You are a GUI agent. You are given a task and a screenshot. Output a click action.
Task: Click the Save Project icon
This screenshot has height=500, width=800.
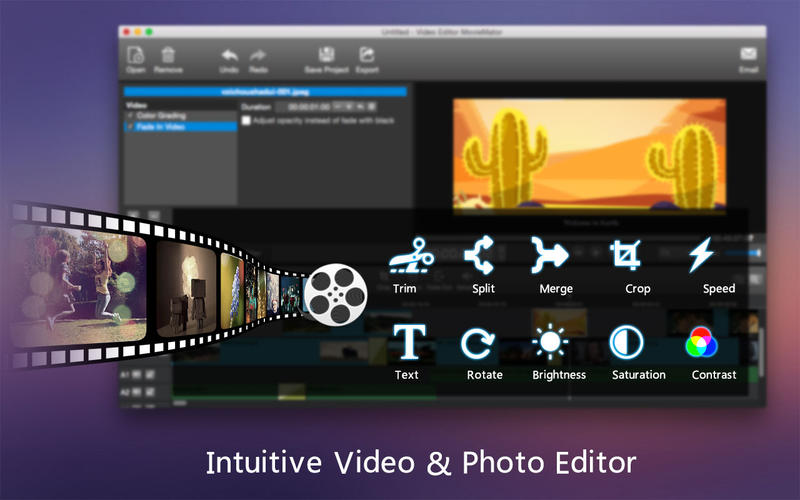click(x=327, y=54)
